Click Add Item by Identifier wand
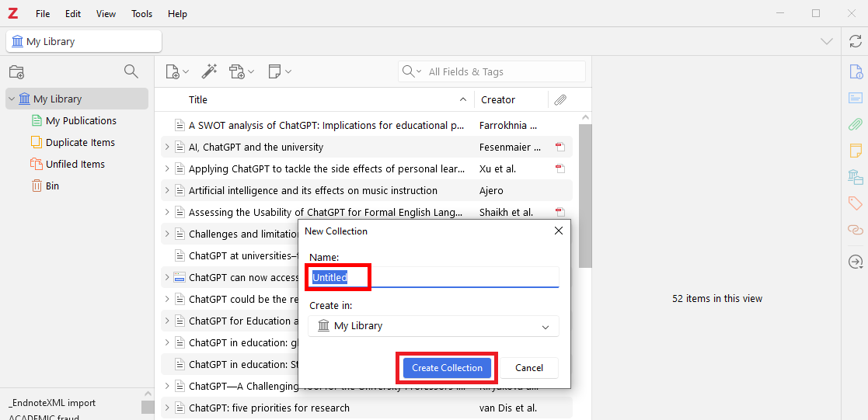 [x=209, y=71]
